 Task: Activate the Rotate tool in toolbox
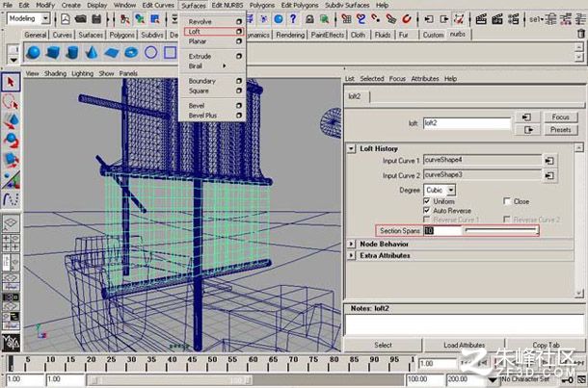point(11,141)
